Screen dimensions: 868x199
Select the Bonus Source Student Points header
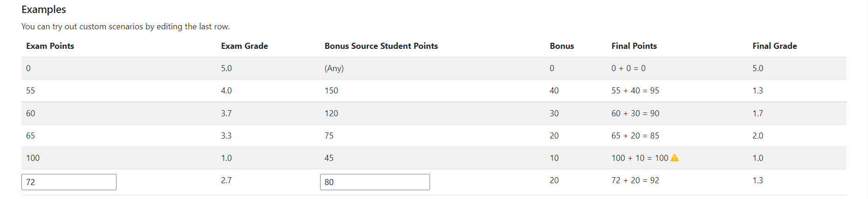(x=381, y=46)
